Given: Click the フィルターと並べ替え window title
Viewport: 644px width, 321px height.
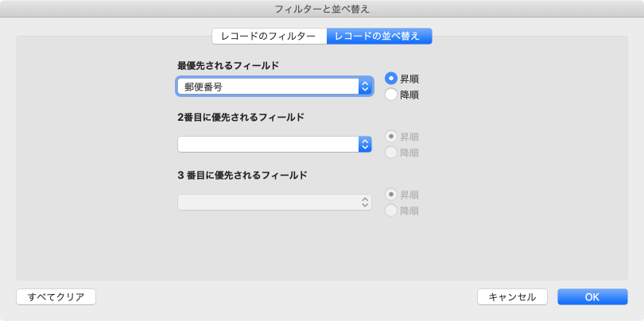Looking at the screenshot, I should click(322, 10).
